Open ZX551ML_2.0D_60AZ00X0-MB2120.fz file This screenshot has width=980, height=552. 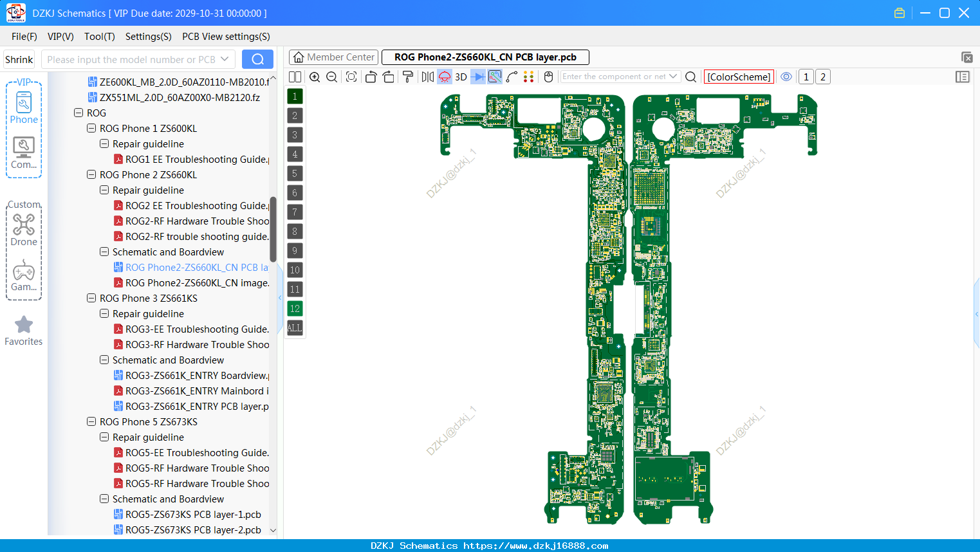[174, 97]
